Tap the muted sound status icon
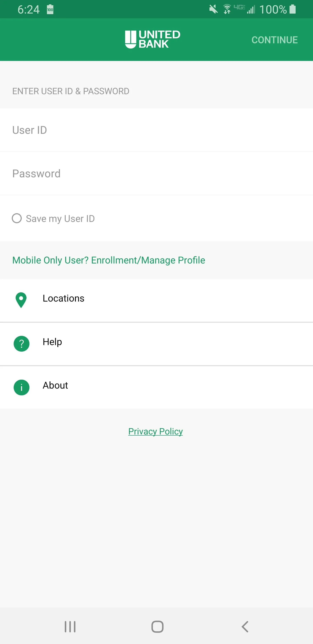The image size is (313, 644). [213, 10]
